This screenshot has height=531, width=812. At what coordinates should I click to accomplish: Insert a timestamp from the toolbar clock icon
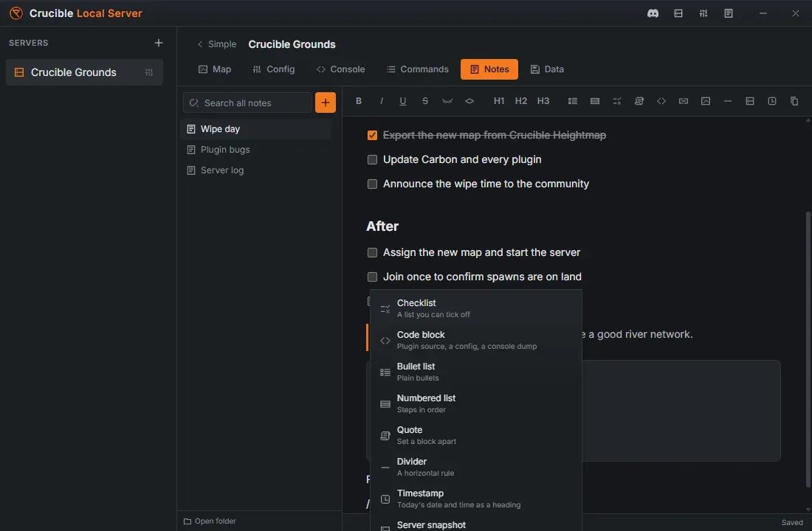tap(772, 101)
